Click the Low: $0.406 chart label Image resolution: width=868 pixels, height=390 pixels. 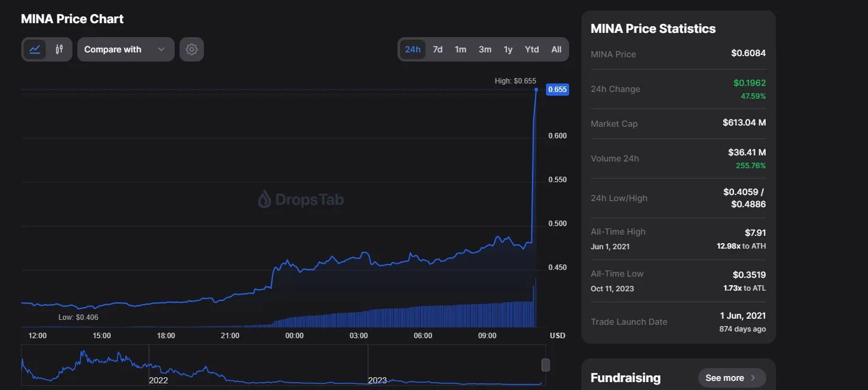click(78, 317)
